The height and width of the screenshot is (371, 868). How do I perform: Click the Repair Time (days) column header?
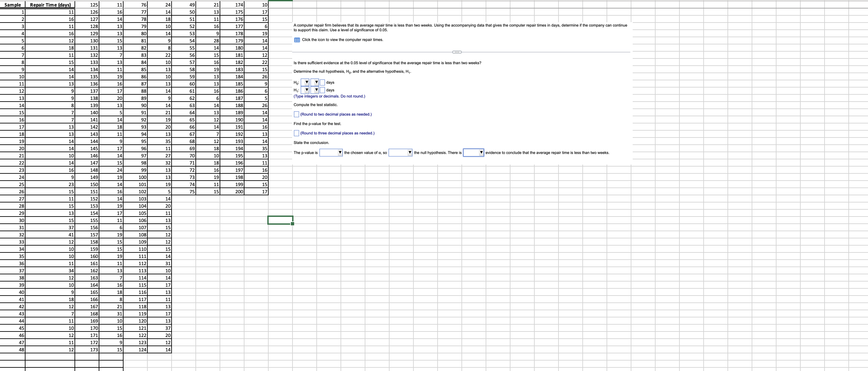click(x=50, y=4)
